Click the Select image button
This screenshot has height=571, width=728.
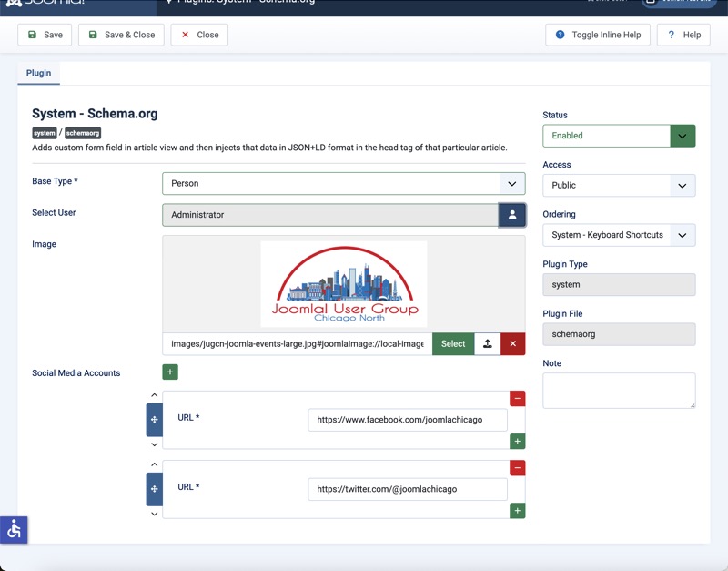click(453, 344)
